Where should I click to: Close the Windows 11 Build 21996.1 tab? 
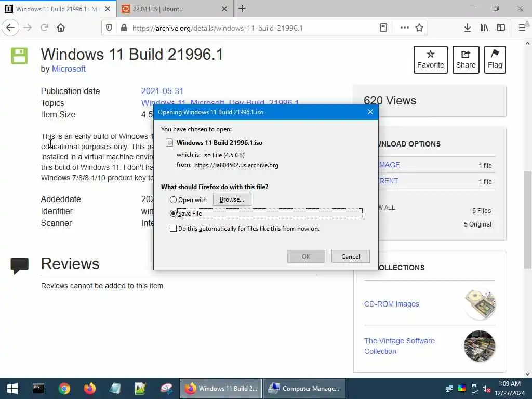tap(108, 9)
